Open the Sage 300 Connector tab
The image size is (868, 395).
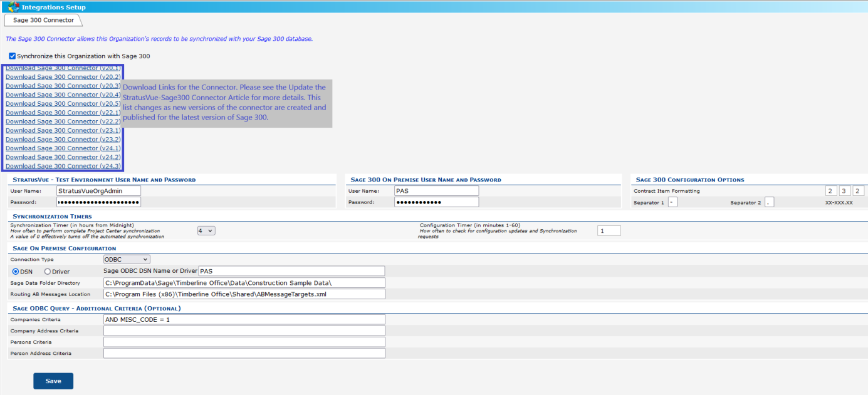click(x=43, y=20)
